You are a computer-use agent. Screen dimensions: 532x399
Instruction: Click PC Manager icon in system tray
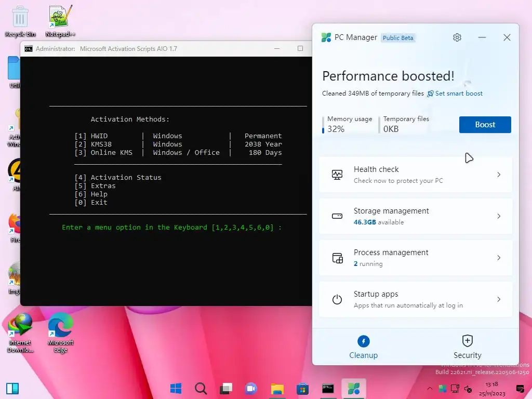click(x=443, y=389)
